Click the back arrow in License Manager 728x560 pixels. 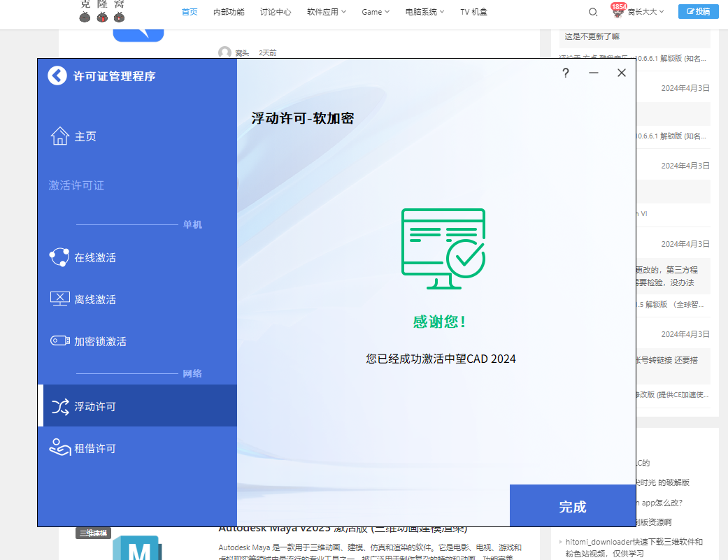point(57,76)
